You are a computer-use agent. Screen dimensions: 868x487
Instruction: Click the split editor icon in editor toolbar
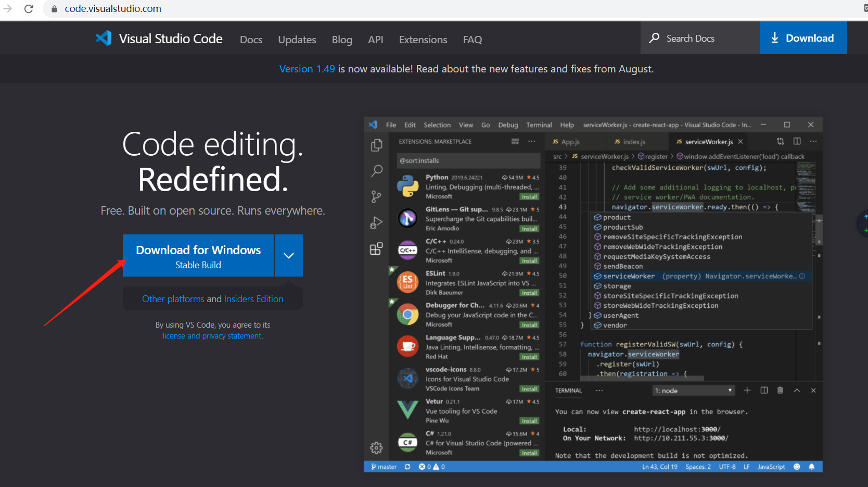[797, 141]
